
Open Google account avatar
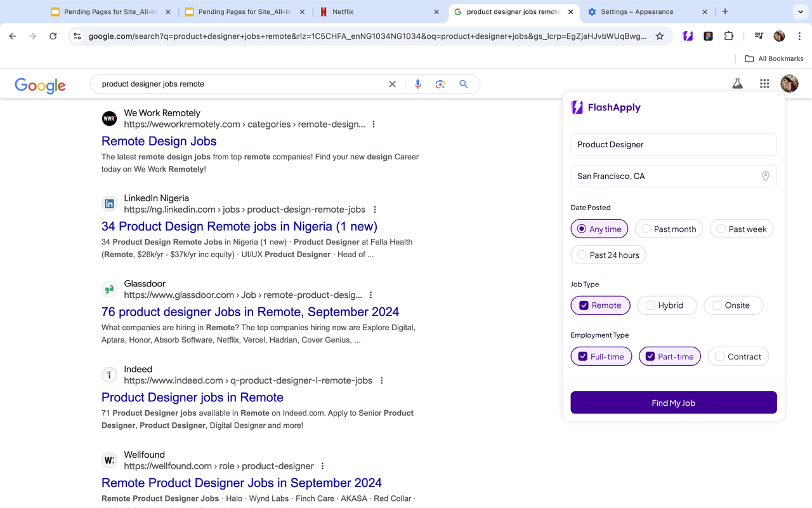point(789,83)
